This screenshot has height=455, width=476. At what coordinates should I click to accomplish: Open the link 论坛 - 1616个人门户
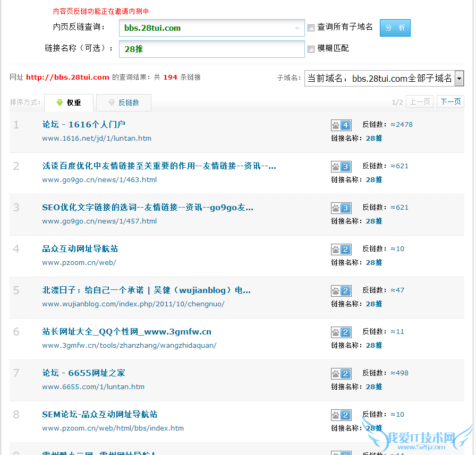(x=83, y=124)
